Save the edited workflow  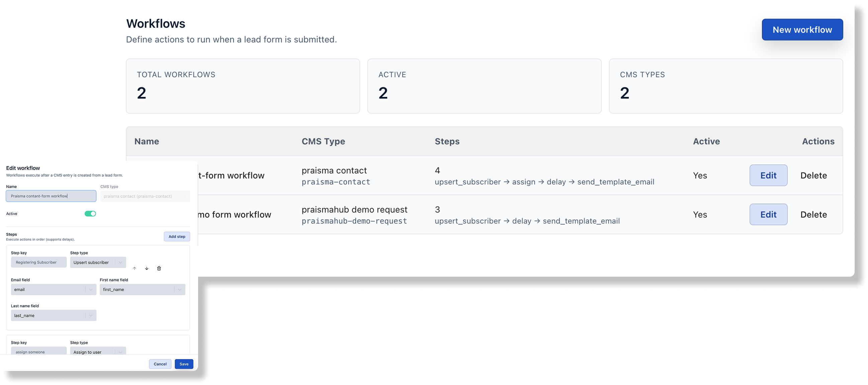184,364
